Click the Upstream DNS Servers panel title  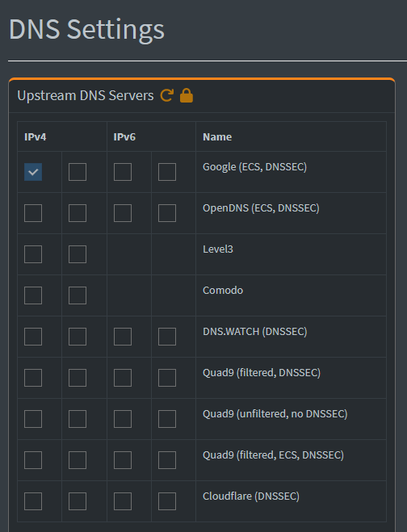(86, 96)
